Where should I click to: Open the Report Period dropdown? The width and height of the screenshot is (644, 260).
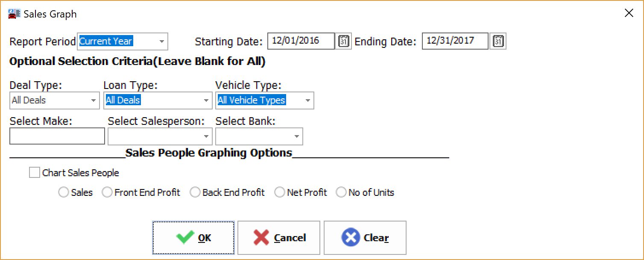click(x=162, y=41)
